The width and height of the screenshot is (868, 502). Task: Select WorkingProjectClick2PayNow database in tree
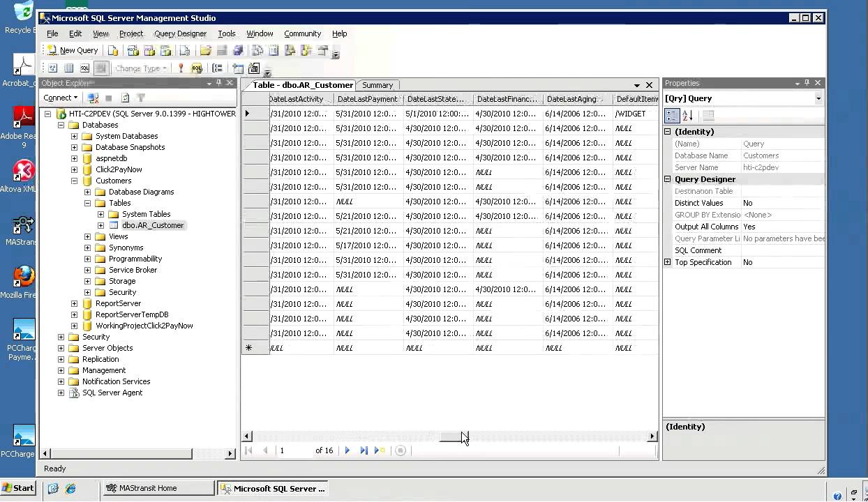tap(144, 326)
